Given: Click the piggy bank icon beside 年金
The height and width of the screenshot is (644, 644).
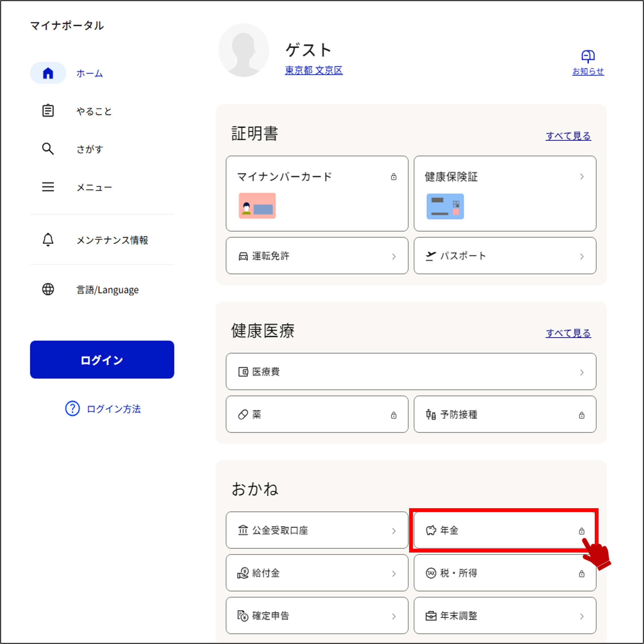Looking at the screenshot, I should click(431, 530).
